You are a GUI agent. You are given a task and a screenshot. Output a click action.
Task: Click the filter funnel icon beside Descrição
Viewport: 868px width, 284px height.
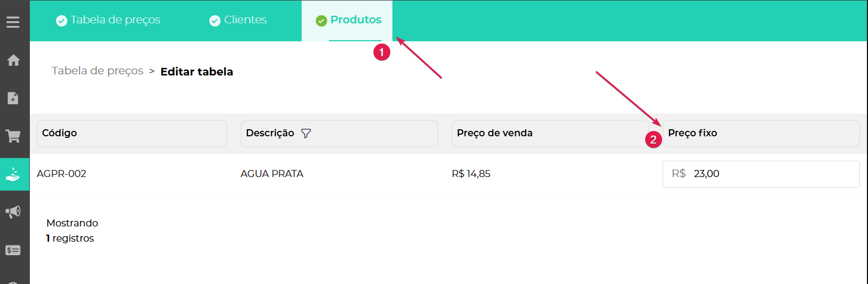[306, 134]
